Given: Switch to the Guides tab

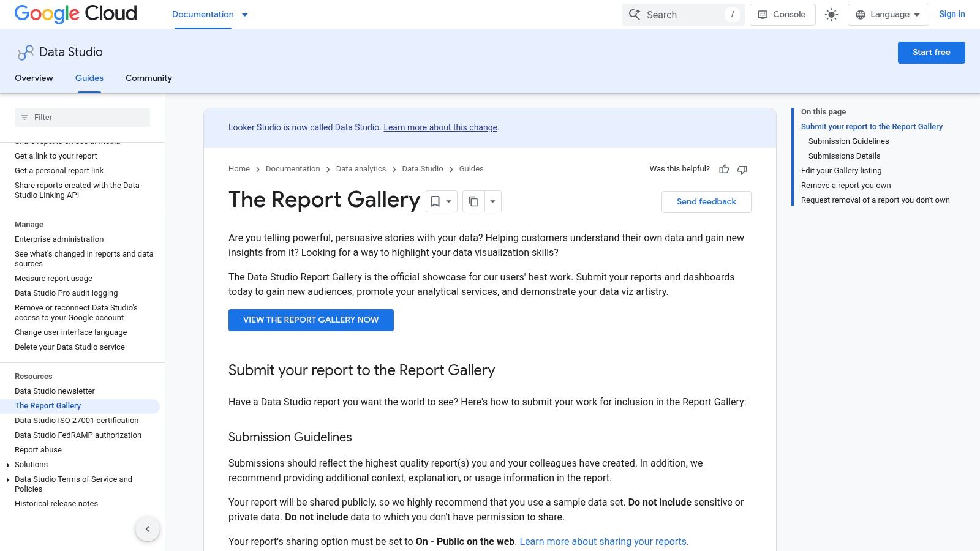Looking at the screenshot, I should click(x=89, y=78).
